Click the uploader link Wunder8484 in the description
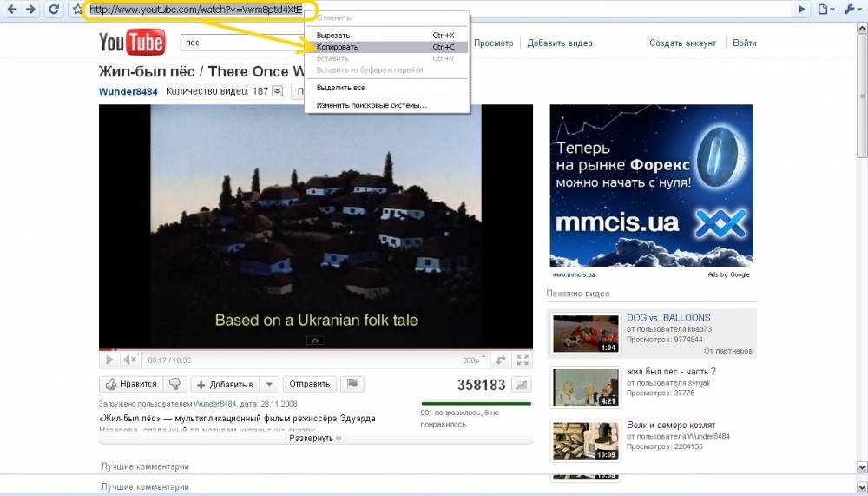The height and width of the screenshot is (496, 868). 214,404
